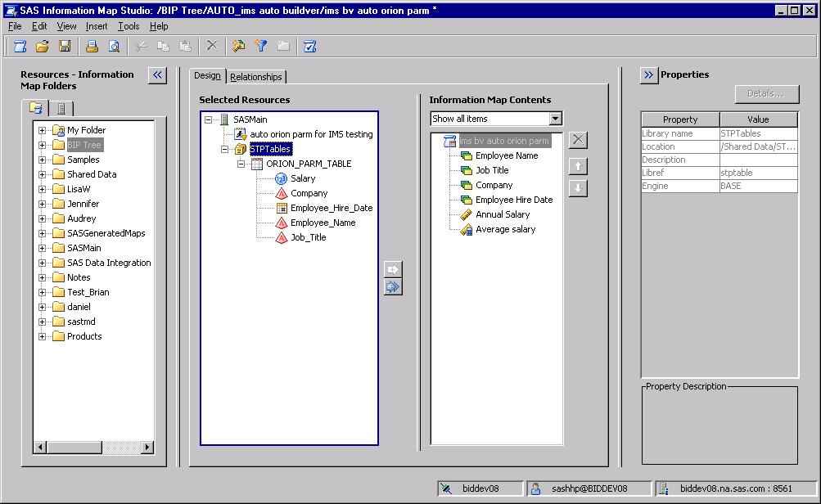Open the Help menu
The image size is (821, 504).
(x=159, y=26)
